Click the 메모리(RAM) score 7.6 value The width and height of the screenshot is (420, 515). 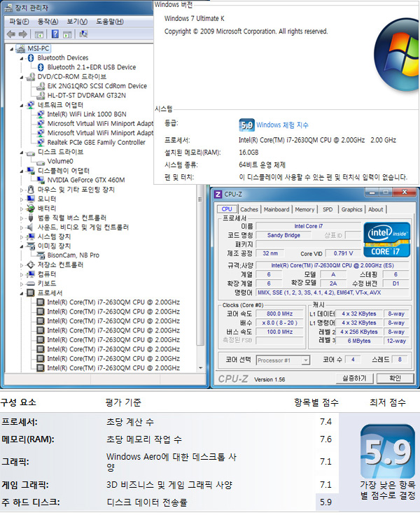click(325, 439)
